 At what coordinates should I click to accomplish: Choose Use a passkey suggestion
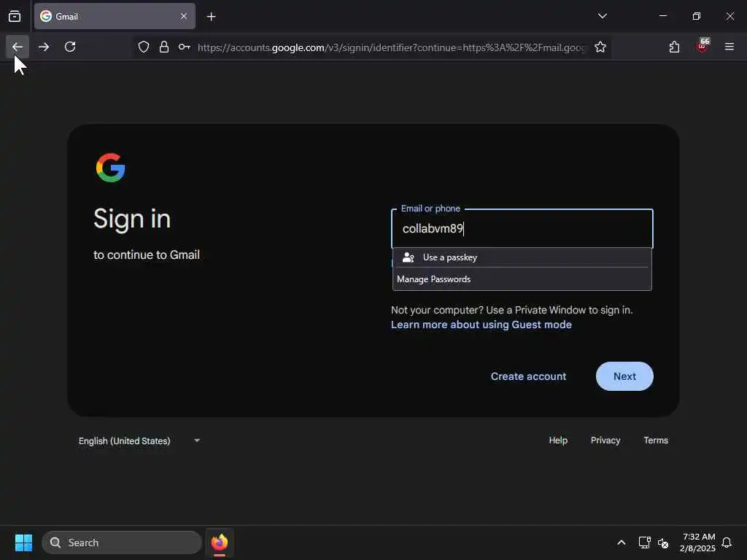[522, 257]
